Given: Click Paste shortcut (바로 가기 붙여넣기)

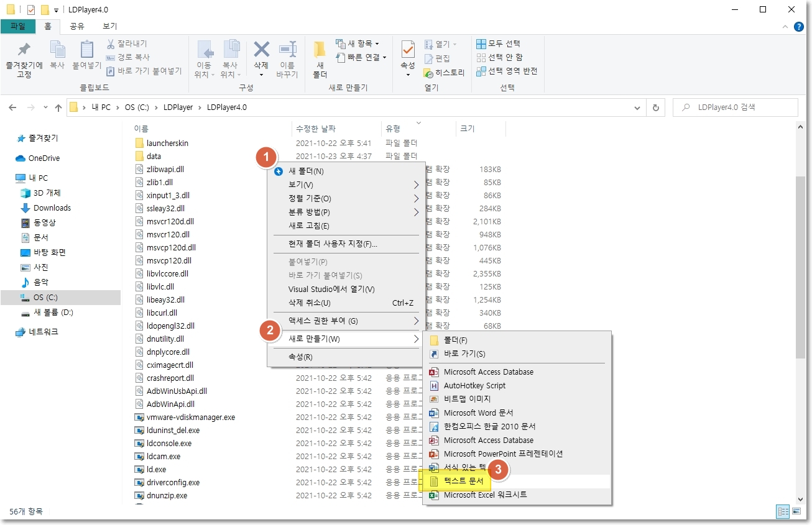Looking at the screenshot, I should tap(144, 71).
